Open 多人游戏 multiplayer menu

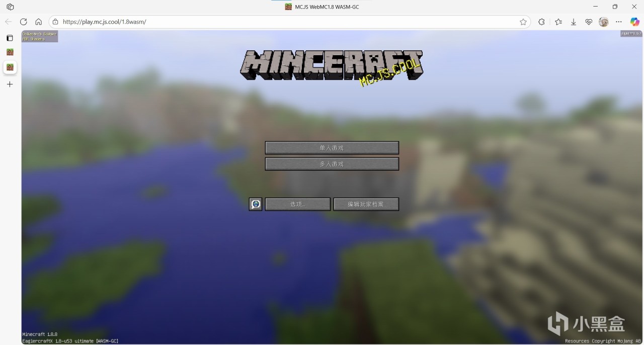click(x=332, y=164)
